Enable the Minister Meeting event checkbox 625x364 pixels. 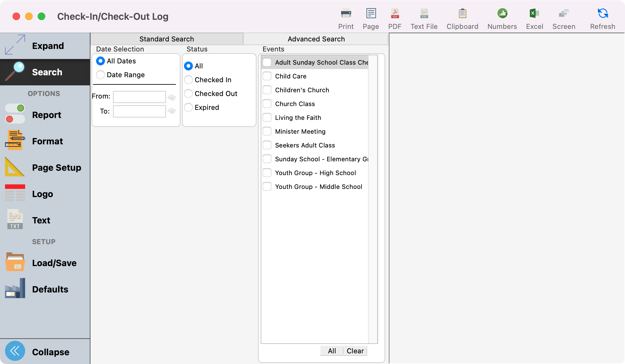point(267,131)
